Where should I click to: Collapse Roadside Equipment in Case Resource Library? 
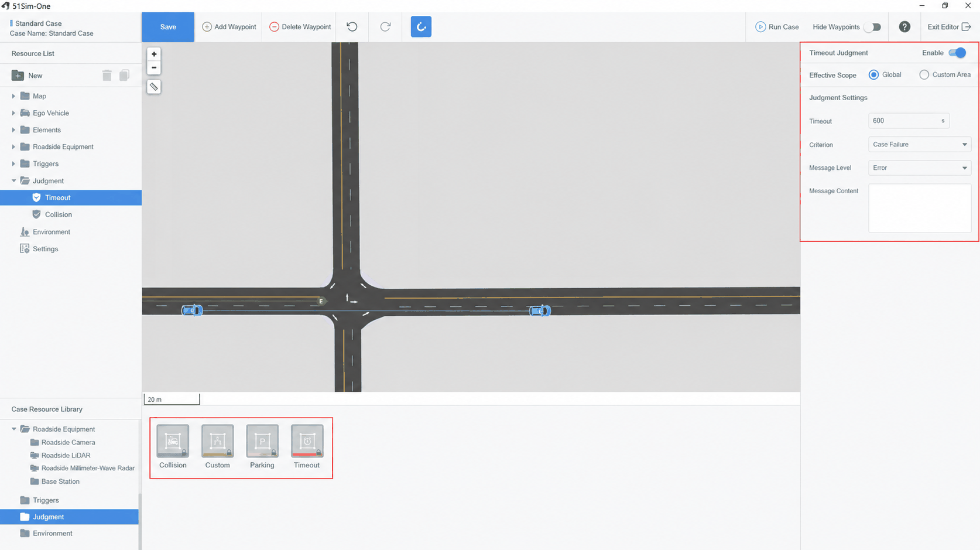coord(13,429)
